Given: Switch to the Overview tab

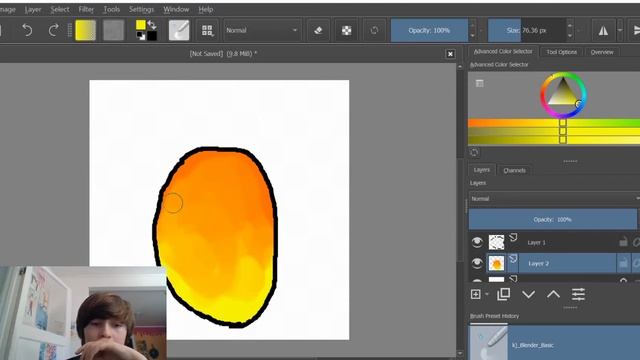Looking at the screenshot, I should point(602,52).
